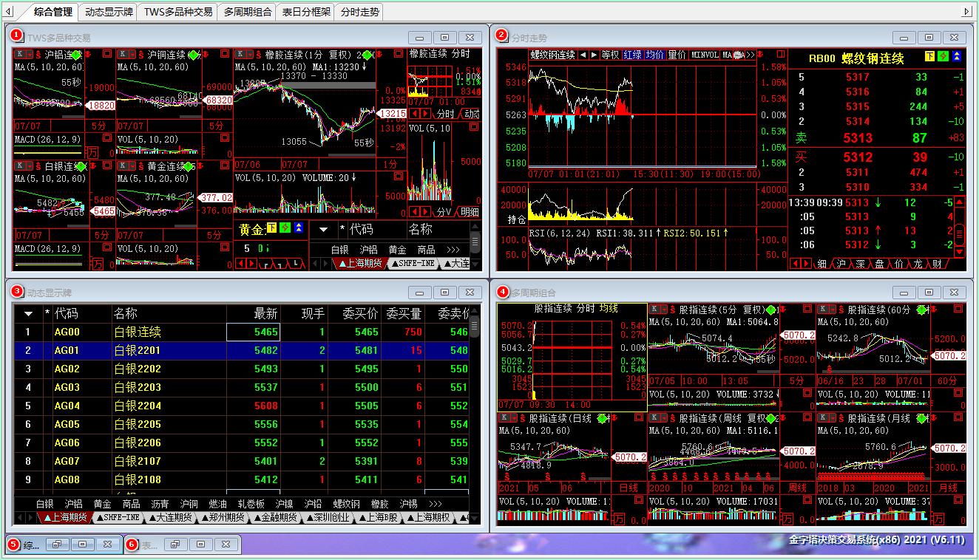The height and width of the screenshot is (560, 979).
Task: Click next arrow beside 螺纹钢连续 title
Action: pyautogui.click(x=594, y=55)
